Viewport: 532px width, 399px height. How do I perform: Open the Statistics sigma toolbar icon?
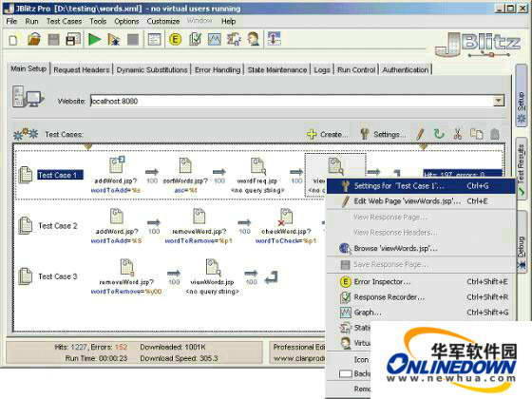[x=234, y=39]
